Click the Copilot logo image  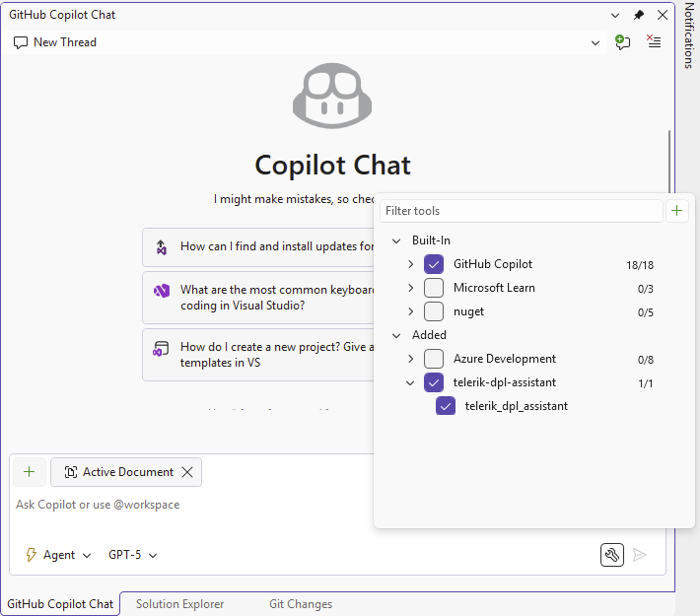pyautogui.click(x=332, y=96)
